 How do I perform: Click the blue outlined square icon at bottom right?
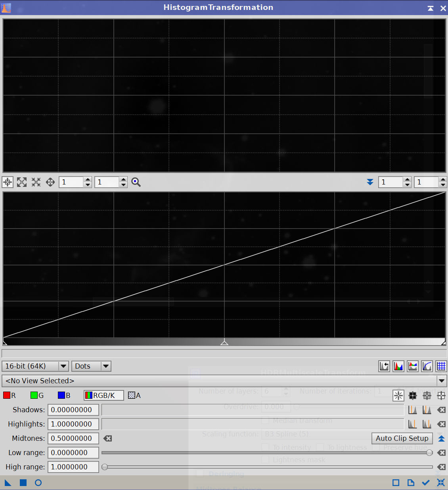[x=396, y=483]
